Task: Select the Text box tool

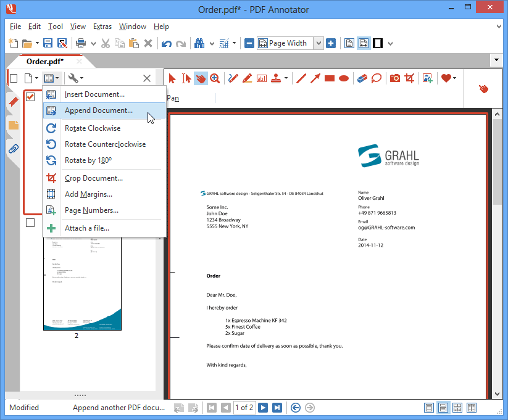Action: coord(261,78)
